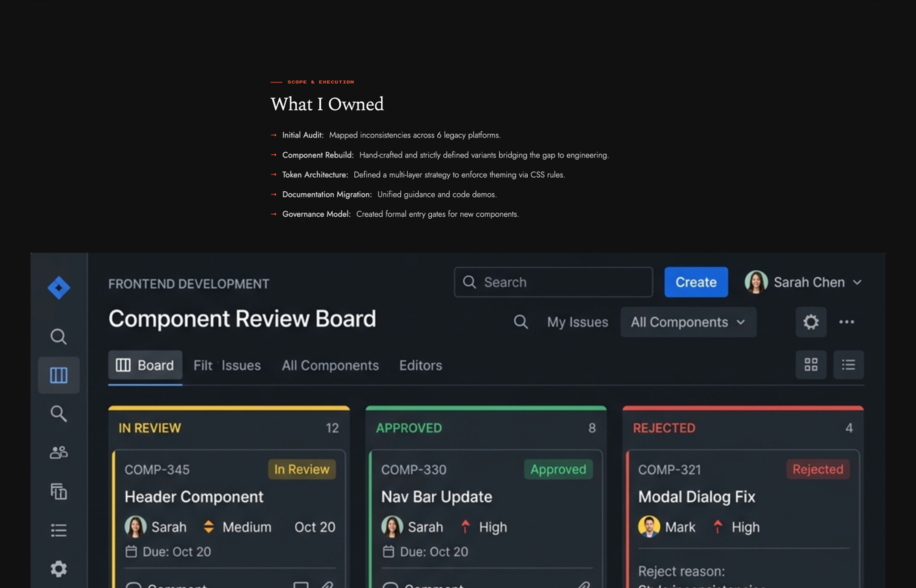Click the Rejected status badge
Screen dimensions: 916x588
(818, 469)
